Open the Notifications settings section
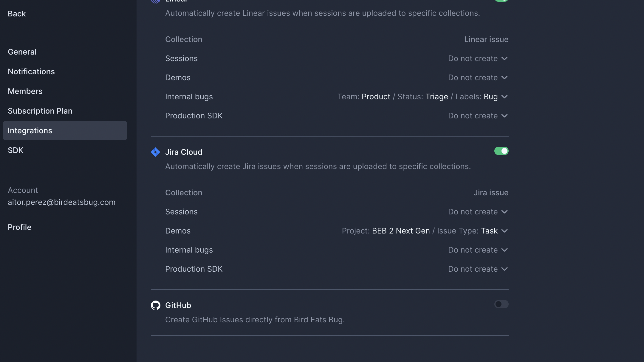 [x=31, y=72]
